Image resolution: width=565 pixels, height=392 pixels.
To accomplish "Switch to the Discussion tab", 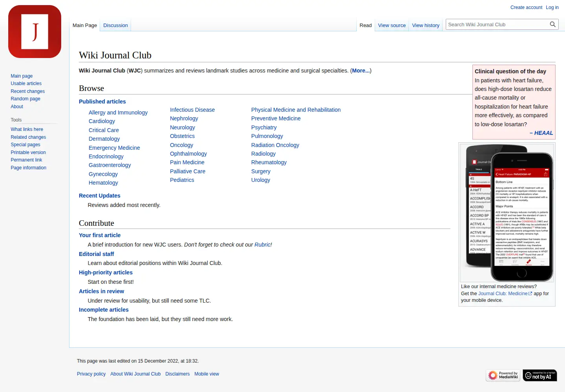I will coord(115,25).
